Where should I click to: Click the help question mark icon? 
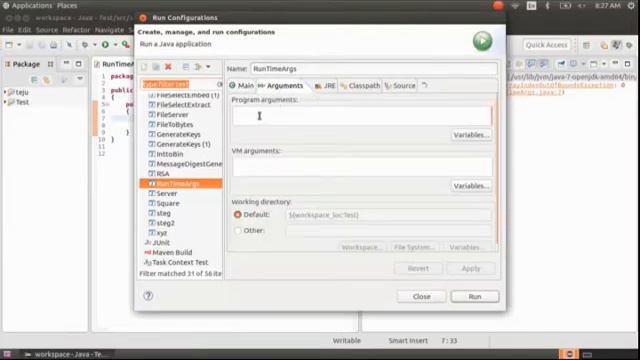[x=148, y=296]
